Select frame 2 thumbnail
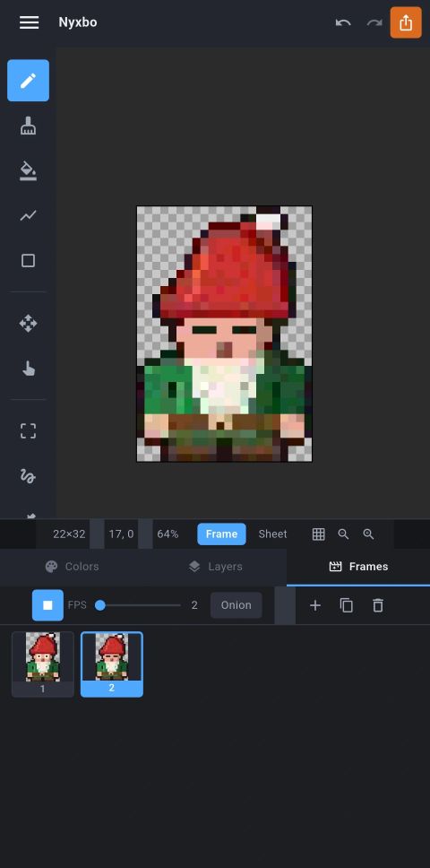The width and height of the screenshot is (430, 868). click(x=112, y=664)
